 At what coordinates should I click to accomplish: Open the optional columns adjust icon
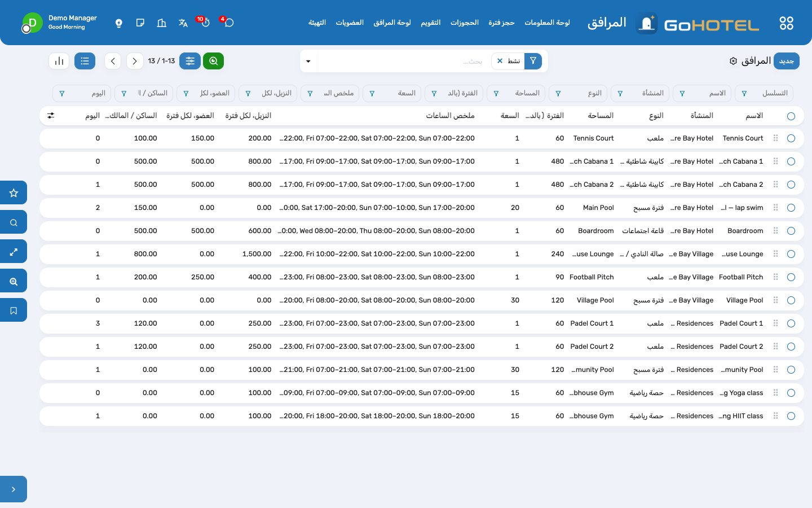pos(51,116)
